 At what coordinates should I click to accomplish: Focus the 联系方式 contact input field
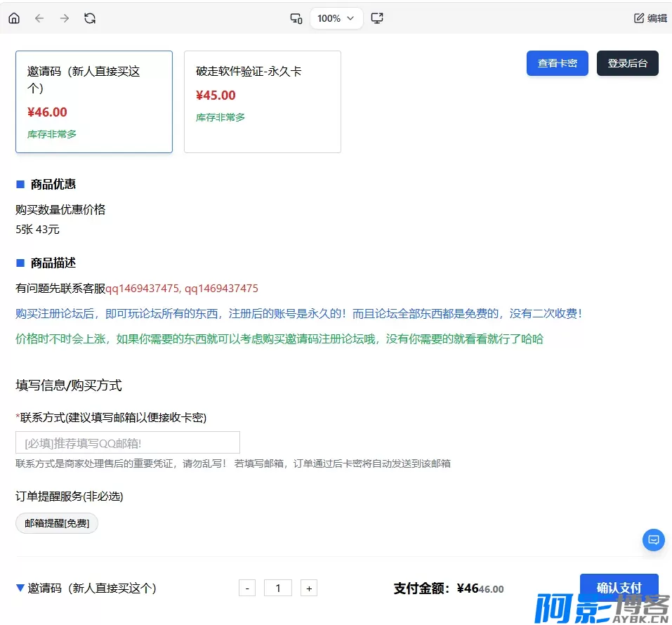click(128, 442)
